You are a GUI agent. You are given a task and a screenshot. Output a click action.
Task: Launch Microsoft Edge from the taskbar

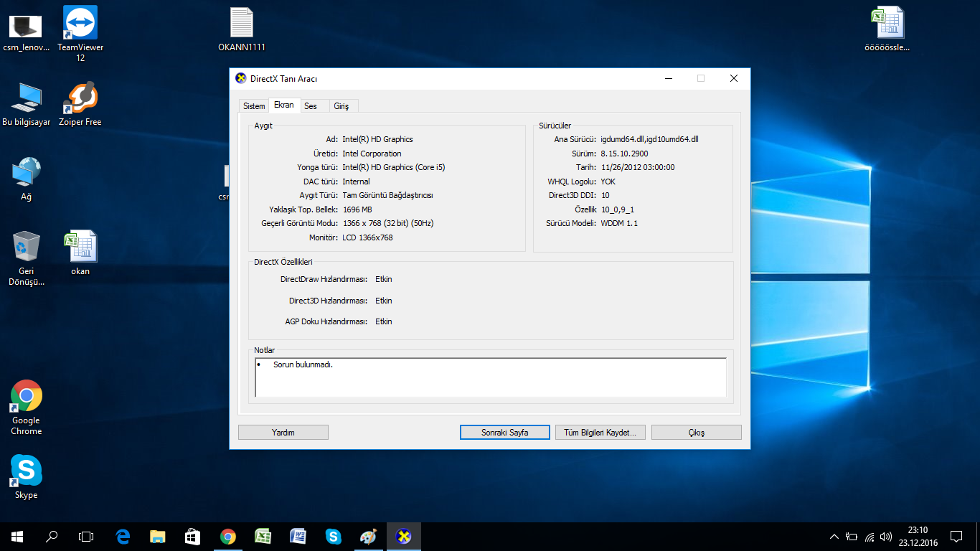123,536
